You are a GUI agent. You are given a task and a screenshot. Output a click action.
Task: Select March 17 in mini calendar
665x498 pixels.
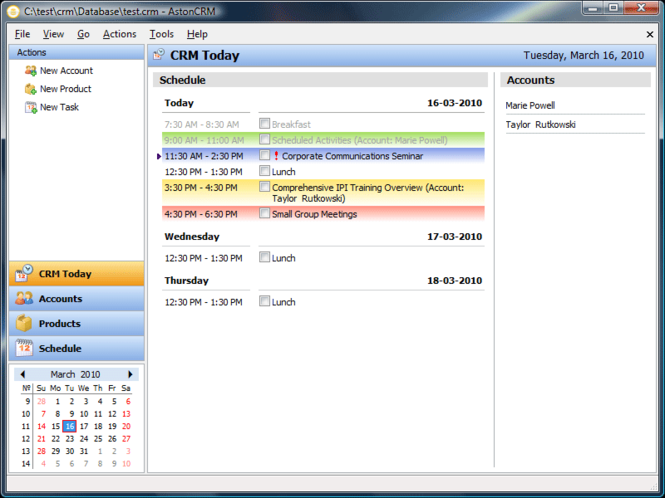tap(84, 426)
